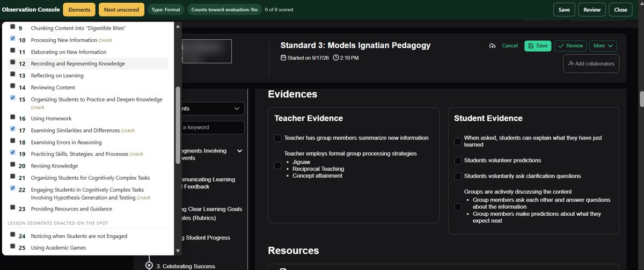This screenshot has width=644, height=270.
Task: Uncheck element 22 Engaging Students in Cognitively Complex Tasks
Action: click(x=13, y=188)
